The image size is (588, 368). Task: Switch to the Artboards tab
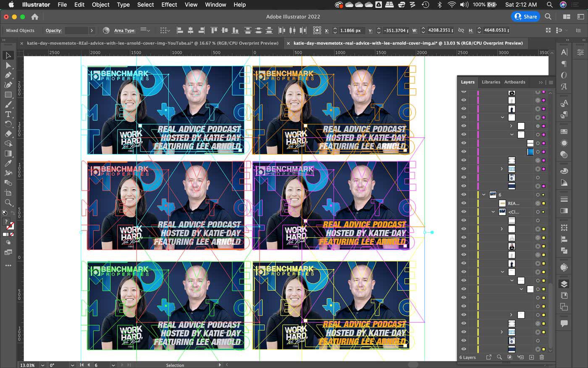click(x=514, y=82)
